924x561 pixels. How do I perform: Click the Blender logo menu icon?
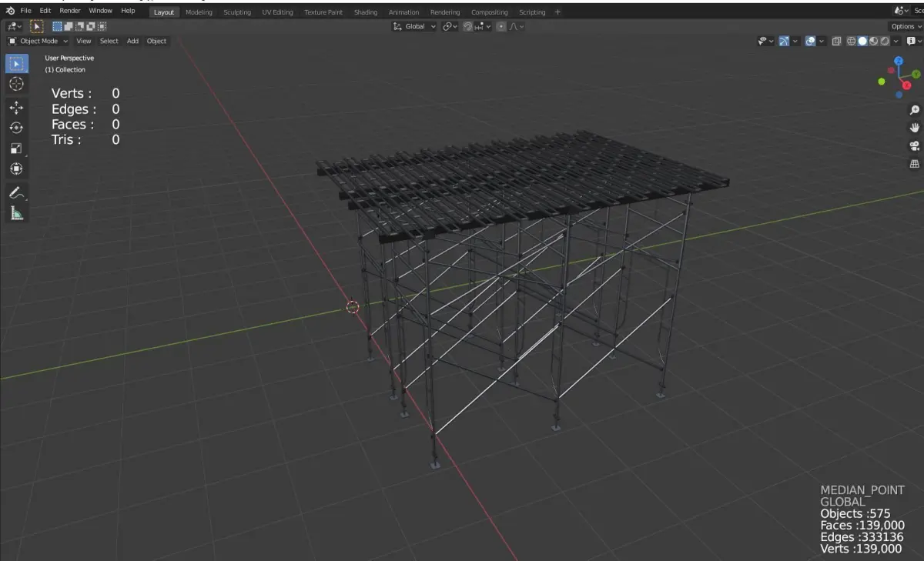pos(10,11)
